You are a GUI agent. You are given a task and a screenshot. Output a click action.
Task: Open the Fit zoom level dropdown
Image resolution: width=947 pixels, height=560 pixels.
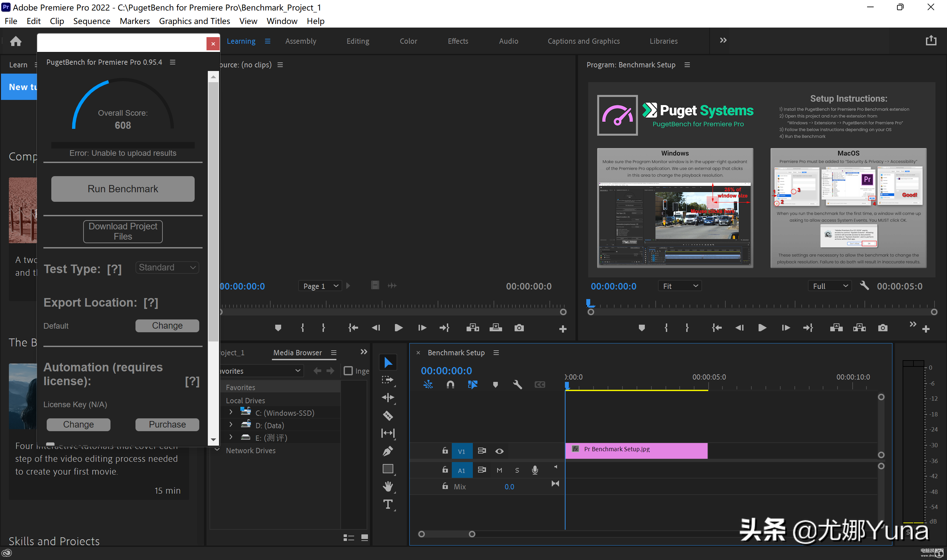(x=679, y=286)
